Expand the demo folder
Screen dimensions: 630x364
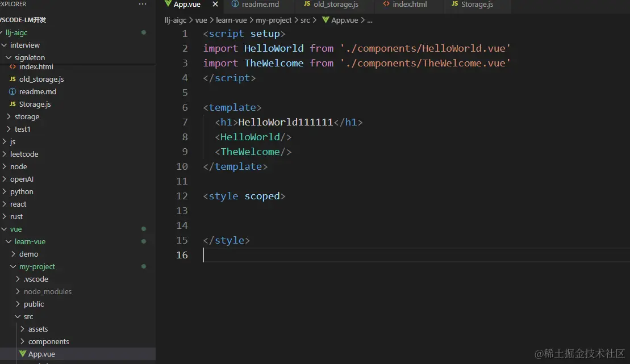(28, 254)
